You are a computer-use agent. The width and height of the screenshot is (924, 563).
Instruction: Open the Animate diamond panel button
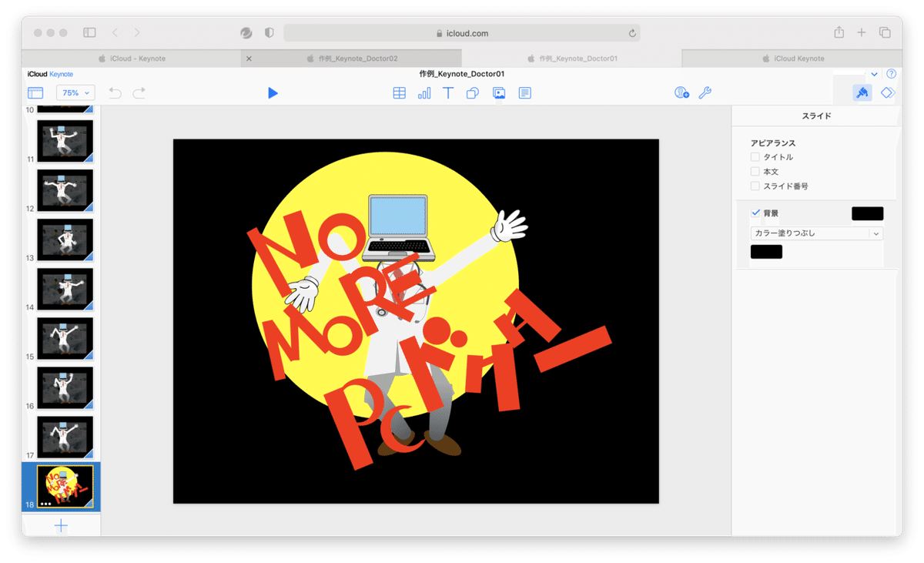point(887,92)
